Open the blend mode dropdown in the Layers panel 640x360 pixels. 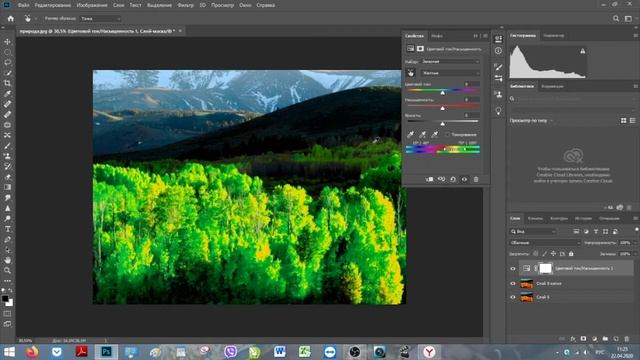544,242
